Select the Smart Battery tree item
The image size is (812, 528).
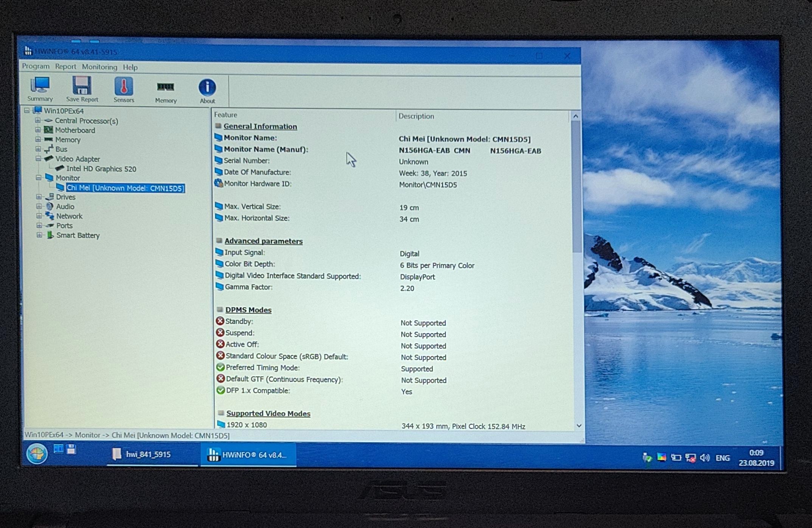coord(78,235)
